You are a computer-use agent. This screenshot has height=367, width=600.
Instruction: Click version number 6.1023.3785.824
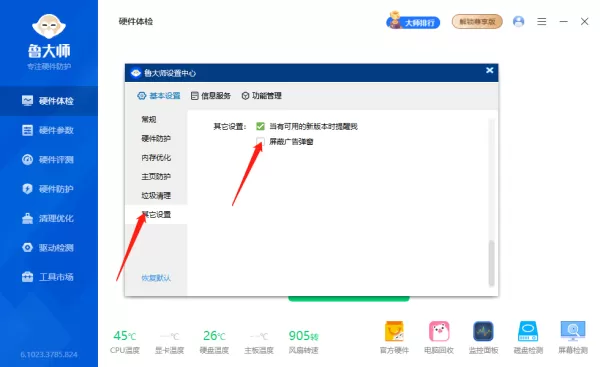49,355
